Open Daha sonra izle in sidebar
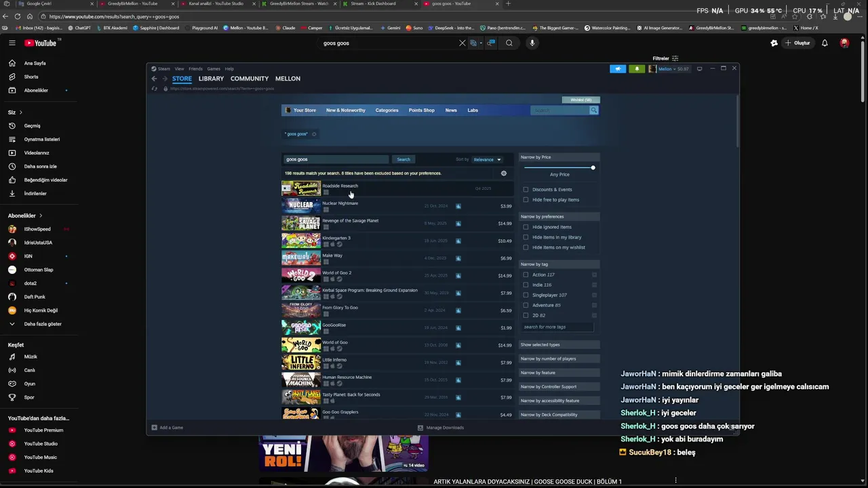868x488 pixels. (x=40, y=166)
